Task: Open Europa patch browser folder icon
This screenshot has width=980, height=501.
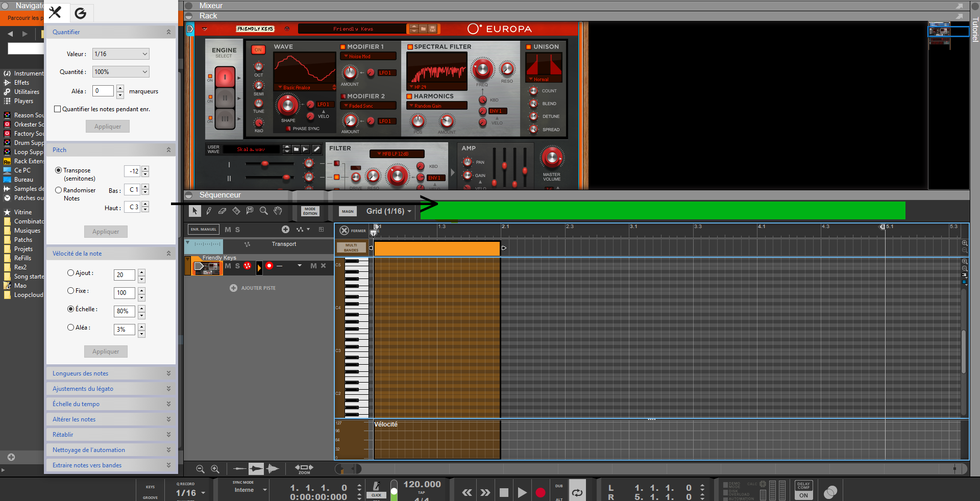Action: [423, 29]
